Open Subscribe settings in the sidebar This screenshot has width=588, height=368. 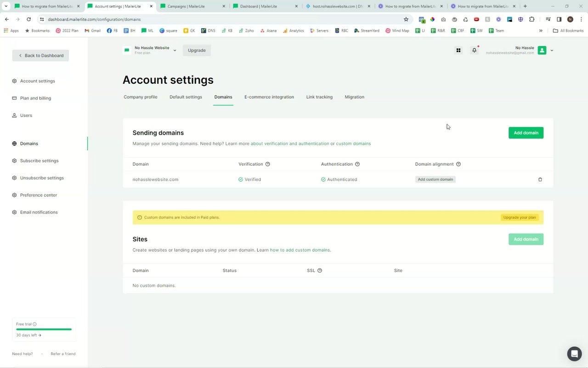click(39, 161)
